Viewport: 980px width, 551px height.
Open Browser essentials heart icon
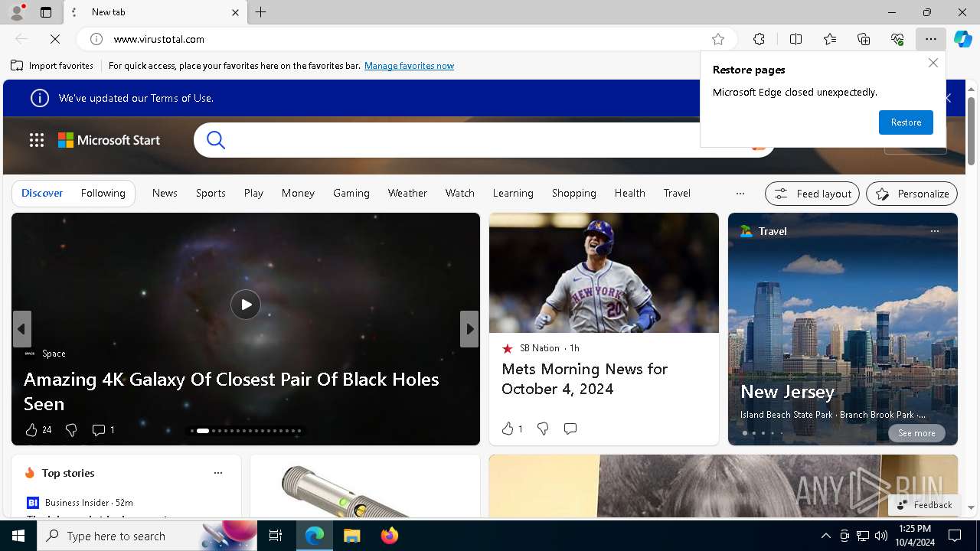897,39
